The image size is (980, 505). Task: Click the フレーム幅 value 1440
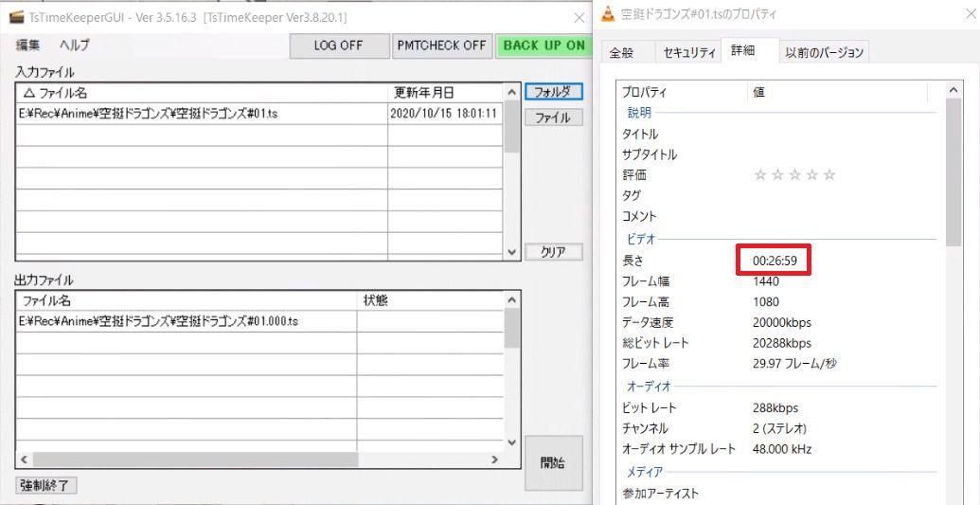(x=766, y=281)
